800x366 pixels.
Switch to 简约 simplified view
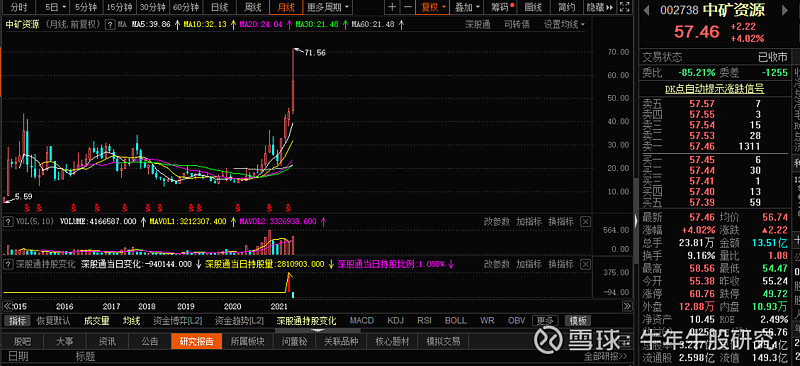coord(566,7)
